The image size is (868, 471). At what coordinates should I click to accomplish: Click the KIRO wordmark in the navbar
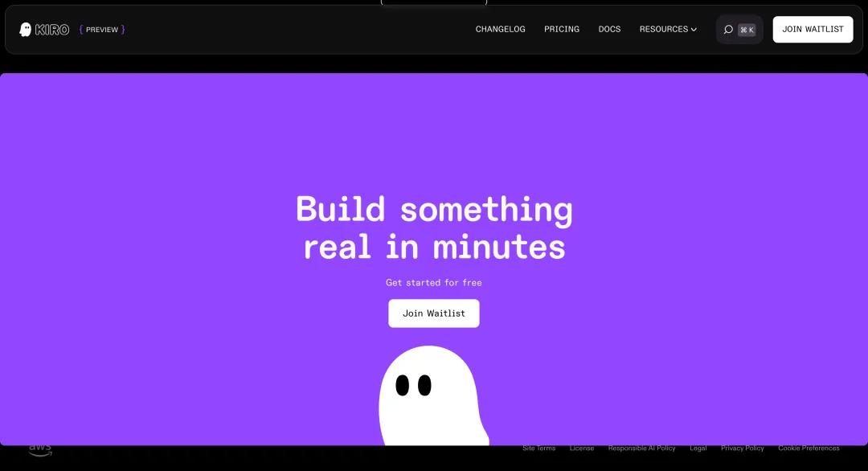coord(52,30)
